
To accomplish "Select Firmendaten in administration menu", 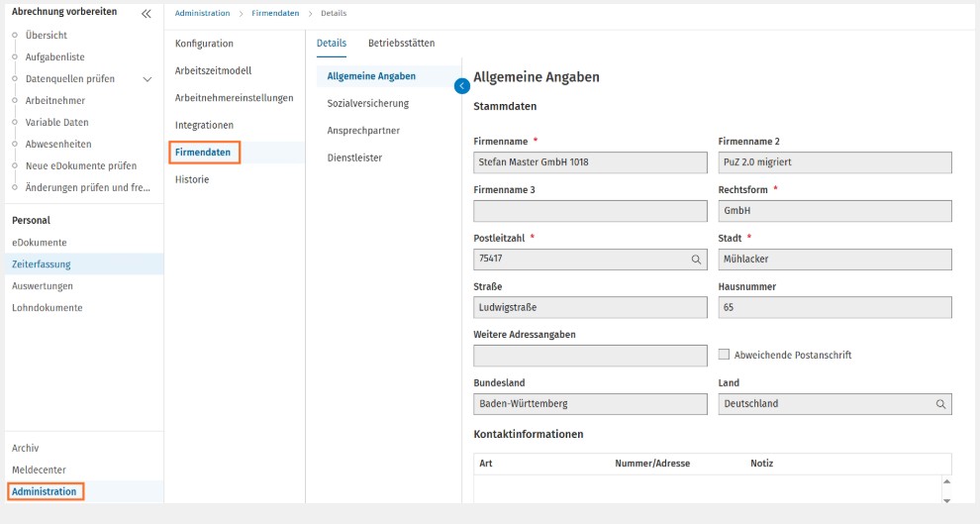I will [x=203, y=153].
